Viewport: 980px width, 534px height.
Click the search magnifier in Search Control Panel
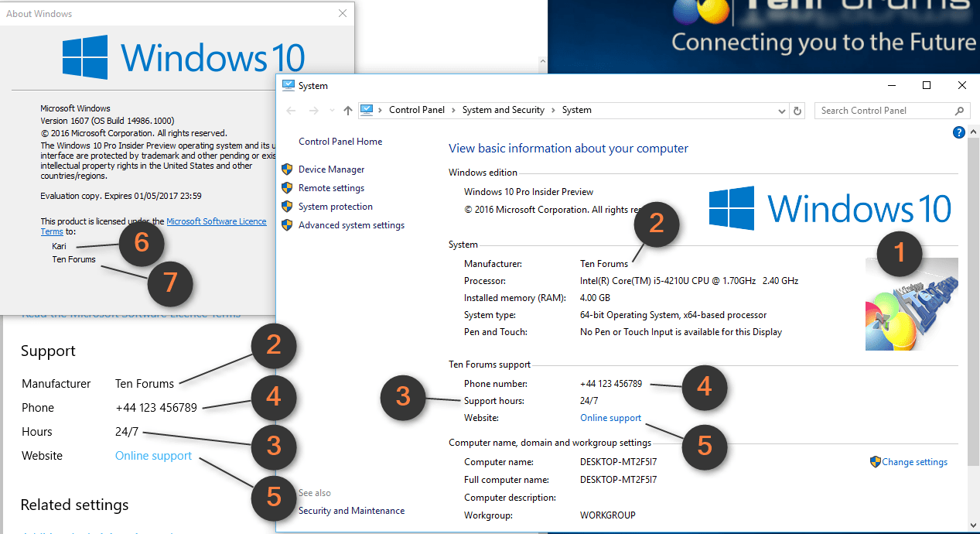click(959, 110)
